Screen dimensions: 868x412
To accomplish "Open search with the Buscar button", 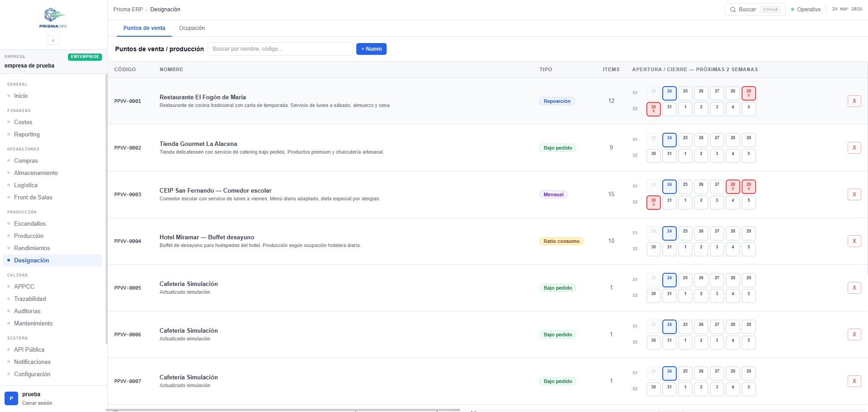I will 755,10.
